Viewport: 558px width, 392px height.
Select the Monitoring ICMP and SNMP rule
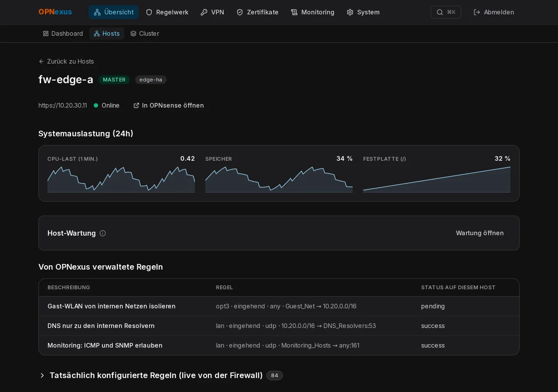coord(279,345)
